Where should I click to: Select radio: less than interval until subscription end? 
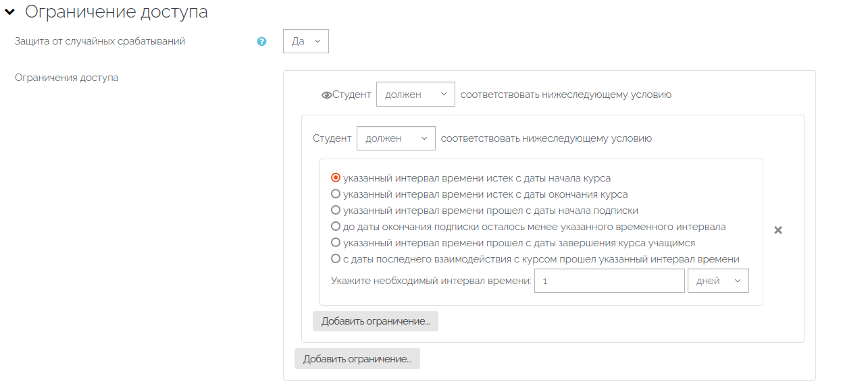click(336, 227)
